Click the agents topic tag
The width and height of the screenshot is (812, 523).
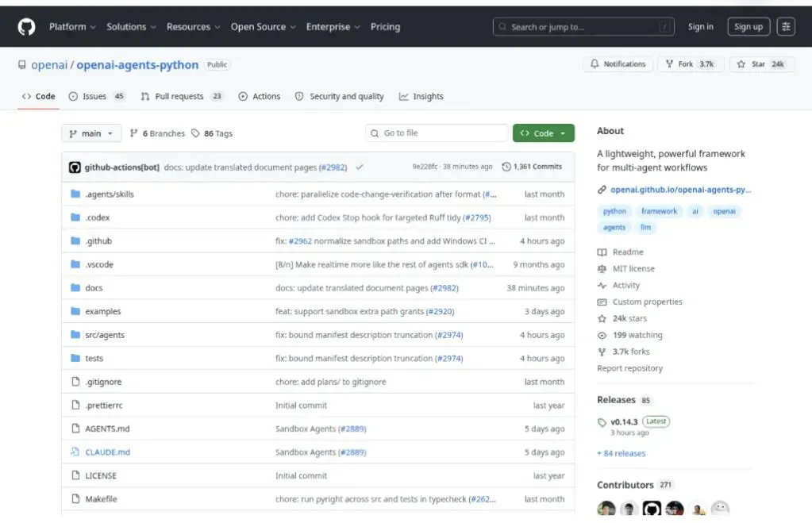point(614,227)
